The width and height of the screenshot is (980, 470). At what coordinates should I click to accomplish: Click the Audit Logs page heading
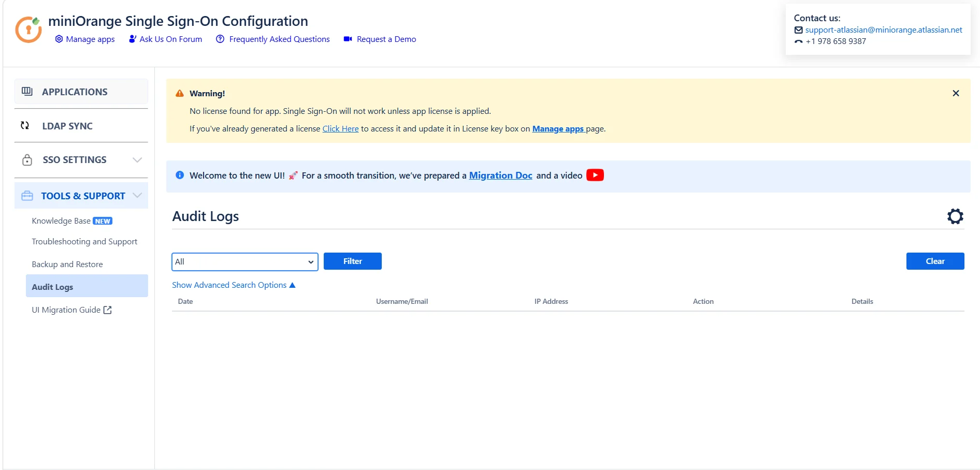206,216
